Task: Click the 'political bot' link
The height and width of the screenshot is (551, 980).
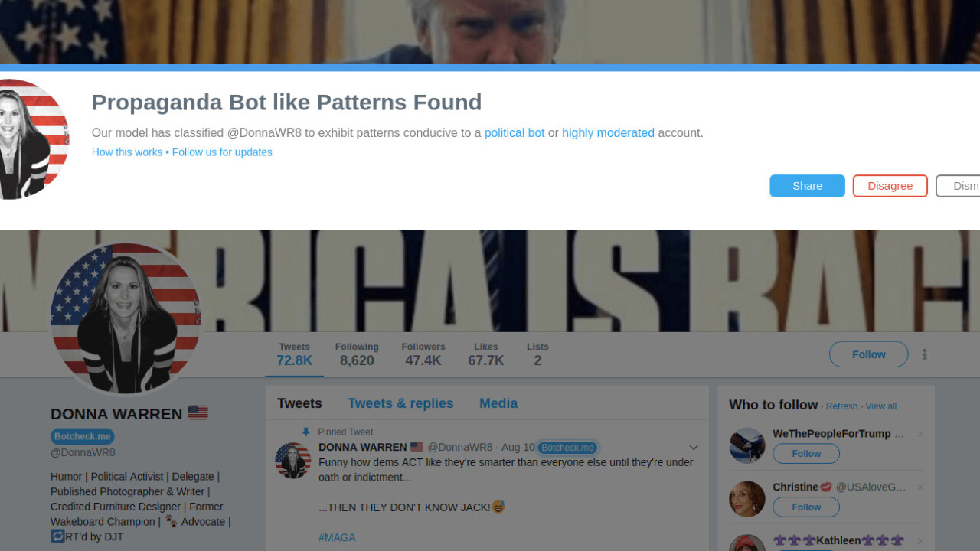Action: pos(514,133)
